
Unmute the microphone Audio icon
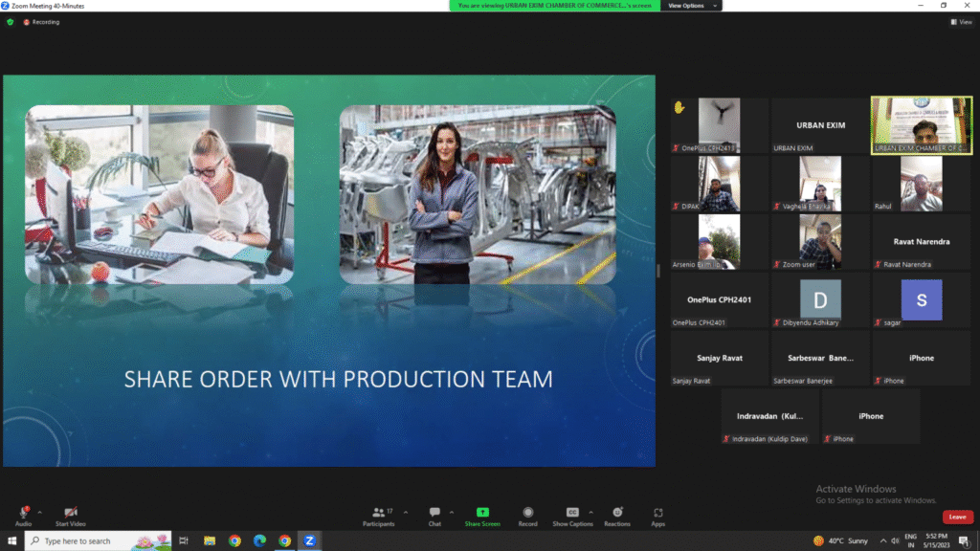[23, 514]
